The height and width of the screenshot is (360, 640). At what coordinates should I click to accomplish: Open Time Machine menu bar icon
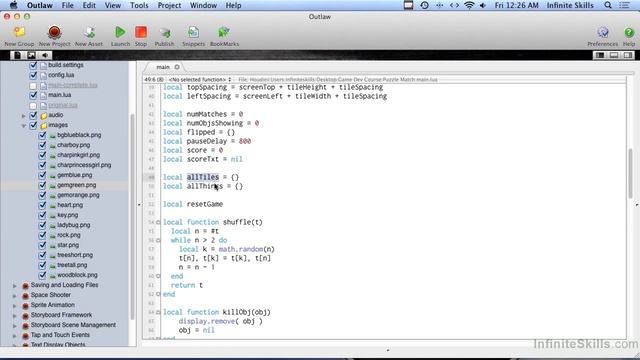click(424, 5)
